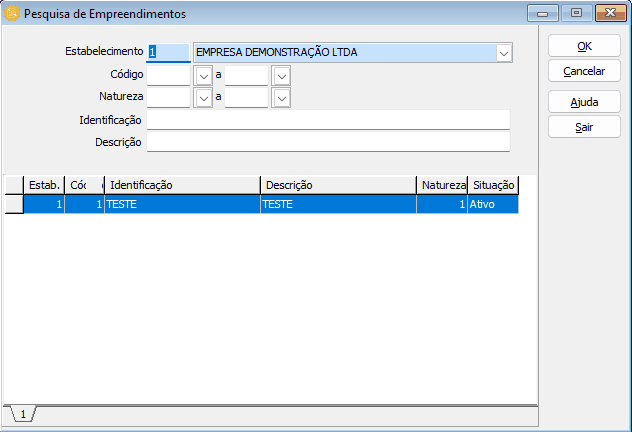Focus the Descrição text field
Screen dimensions: 632x432
pos(328,142)
